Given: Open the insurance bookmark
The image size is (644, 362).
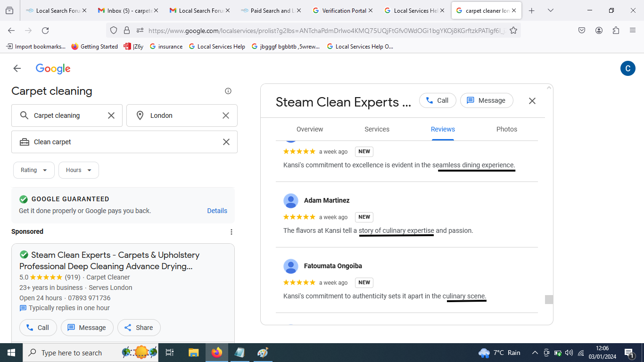Looking at the screenshot, I should click(x=166, y=47).
